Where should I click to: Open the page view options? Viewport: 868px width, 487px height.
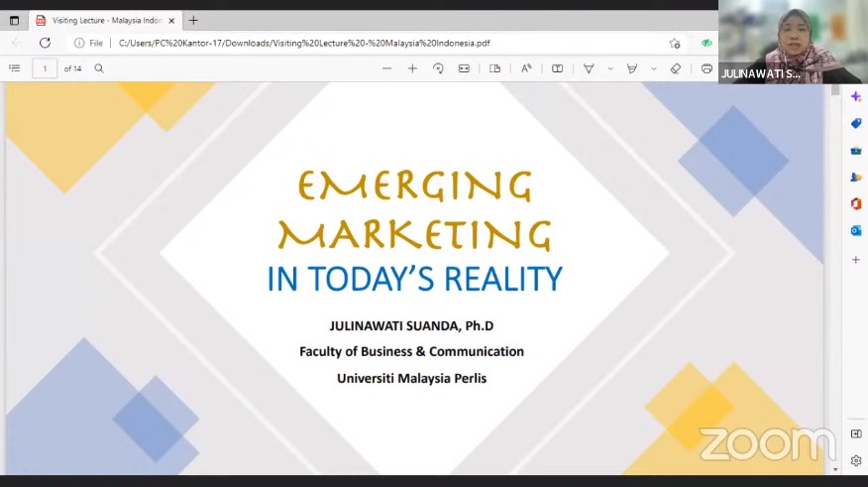(x=494, y=68)
